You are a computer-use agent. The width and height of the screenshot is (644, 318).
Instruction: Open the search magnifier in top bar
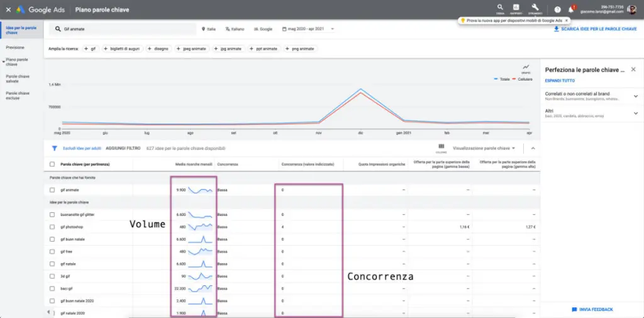coord(500,8)
